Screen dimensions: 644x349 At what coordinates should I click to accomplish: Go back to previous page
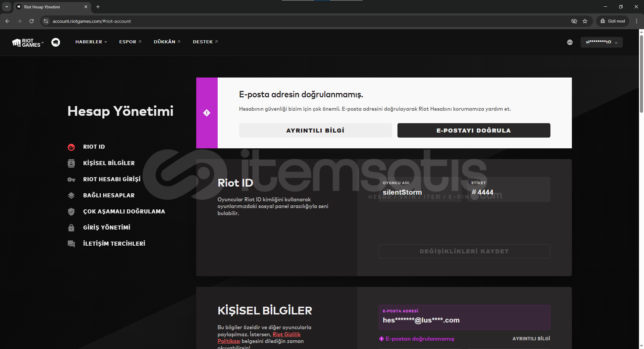[7, 21]
